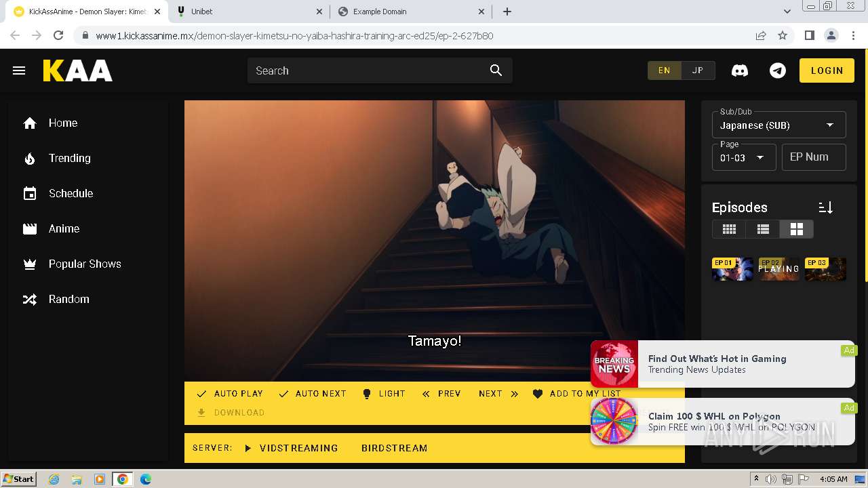Open the EP 01 thumbnail
This screenshot has height=488, width=868.
coord(732,269)
